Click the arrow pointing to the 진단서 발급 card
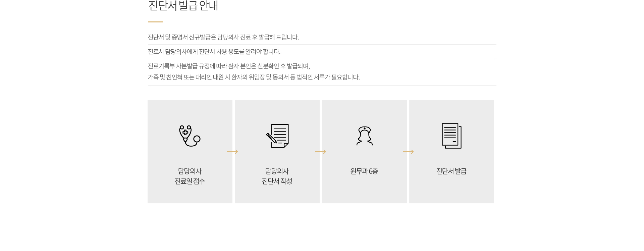The image size is (644, 251). 408,152
